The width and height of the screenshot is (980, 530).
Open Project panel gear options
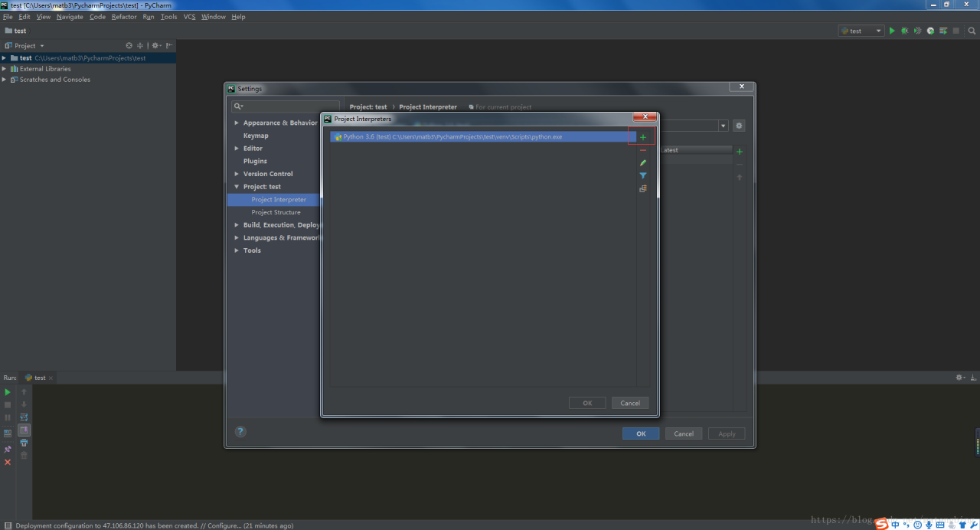tap(155, 46)
